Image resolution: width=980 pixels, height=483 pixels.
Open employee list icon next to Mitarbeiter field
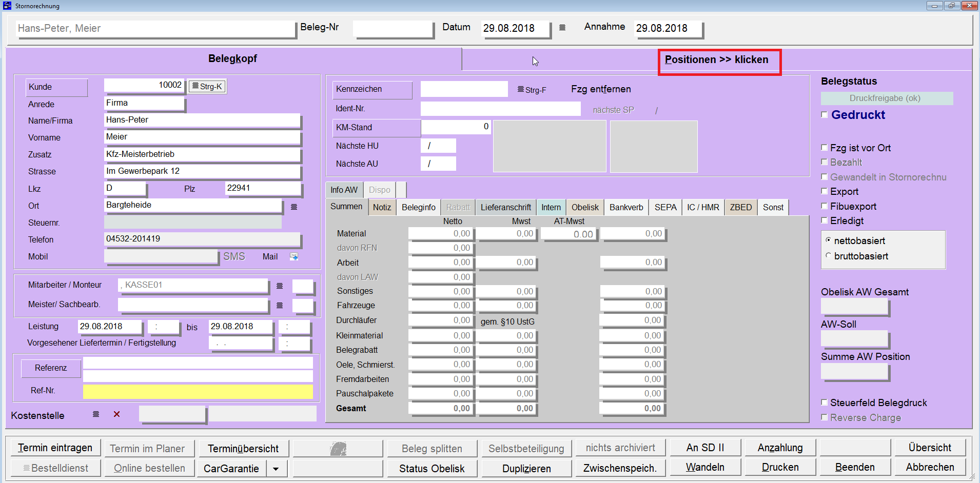tap(280, 286)
